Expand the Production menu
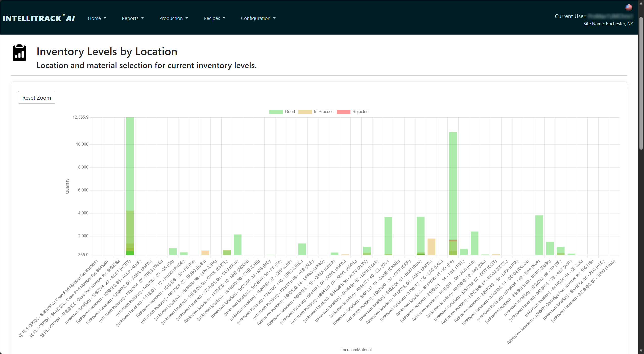This screenshot has height=354, width=644. point(174,18)
